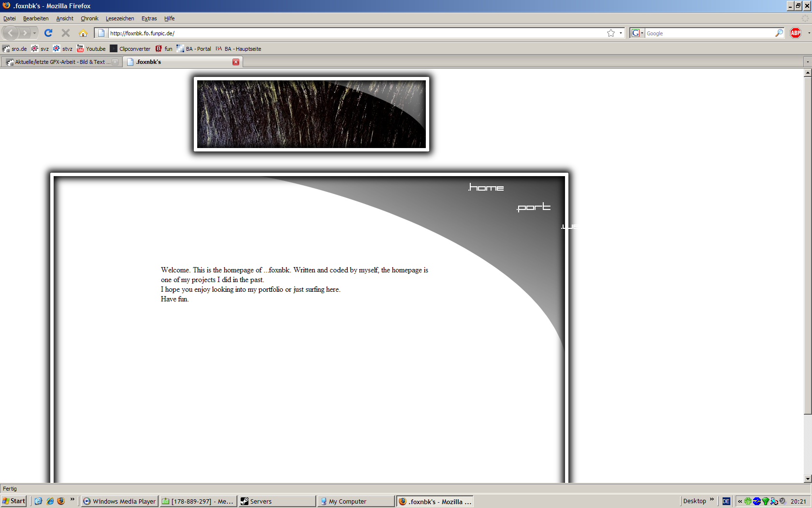
Task: Open the Lesezeichen menu
Action: tap(120, 18)
